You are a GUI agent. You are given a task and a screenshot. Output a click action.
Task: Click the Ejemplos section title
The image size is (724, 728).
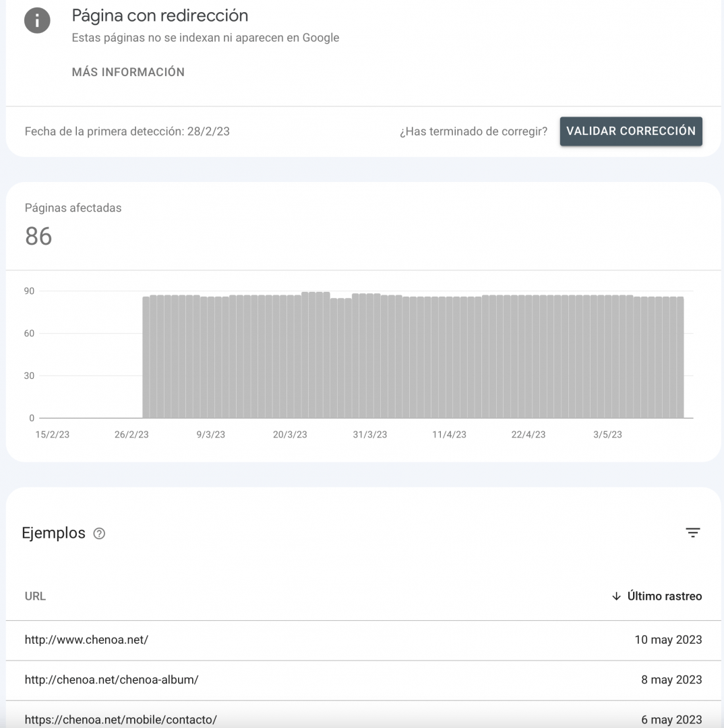click(x=54, y=533)
